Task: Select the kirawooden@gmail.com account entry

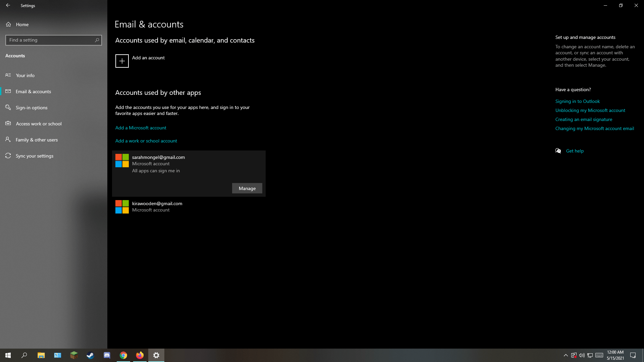Action: coord(157,206)
